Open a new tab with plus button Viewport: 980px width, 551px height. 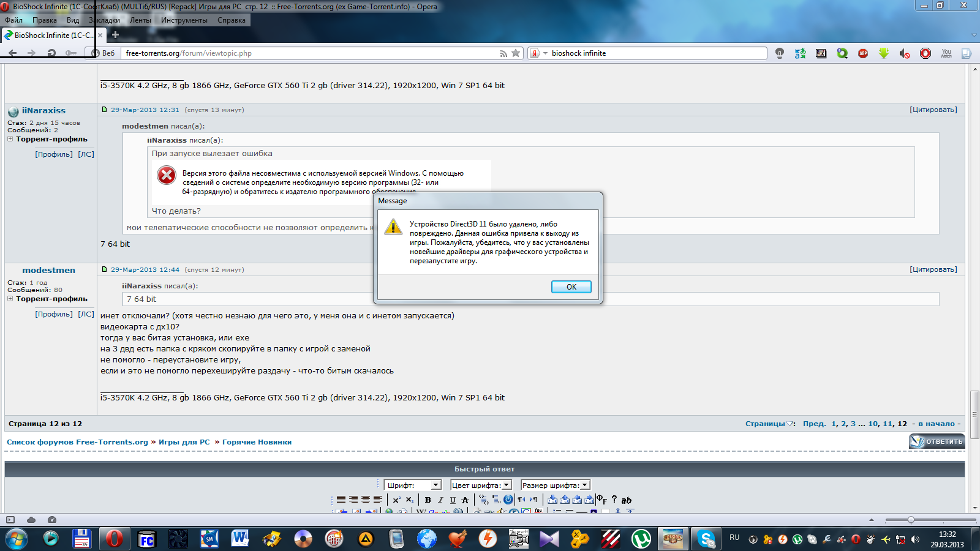point(115,35)
